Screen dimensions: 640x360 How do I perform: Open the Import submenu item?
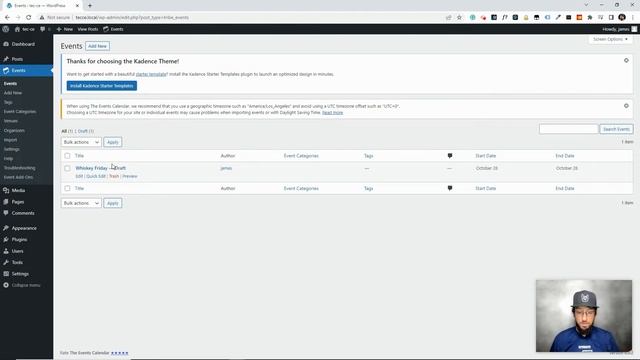[x=10, y=140]
